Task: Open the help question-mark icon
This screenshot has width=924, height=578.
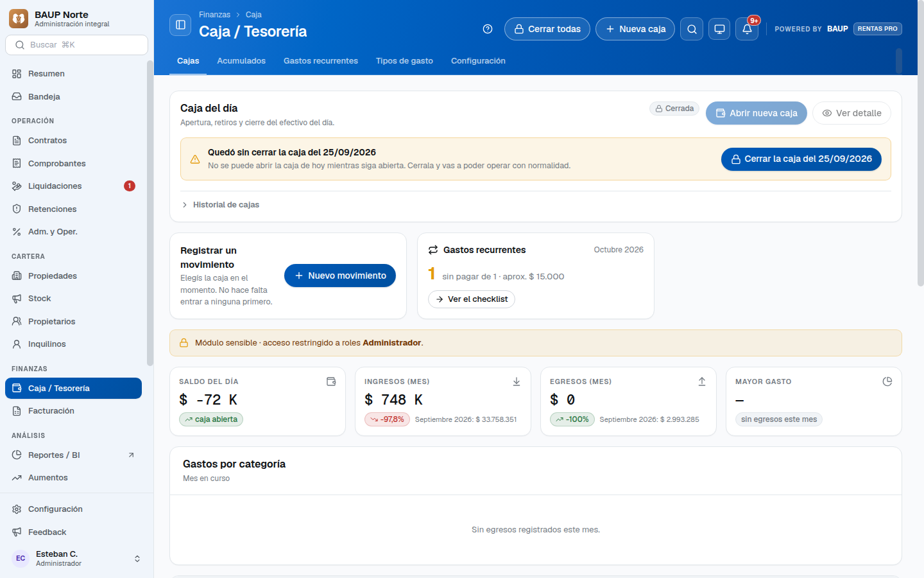Action: pos(488,29)
